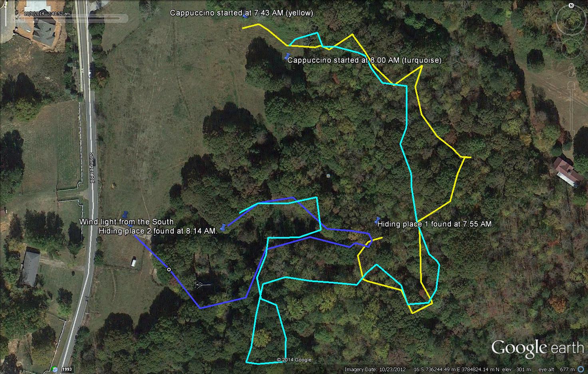Click the pan move joystick circle
Image resolution: width=588 pixels, height=374 pixels.
pyautogui.click(x=571, y=49)
